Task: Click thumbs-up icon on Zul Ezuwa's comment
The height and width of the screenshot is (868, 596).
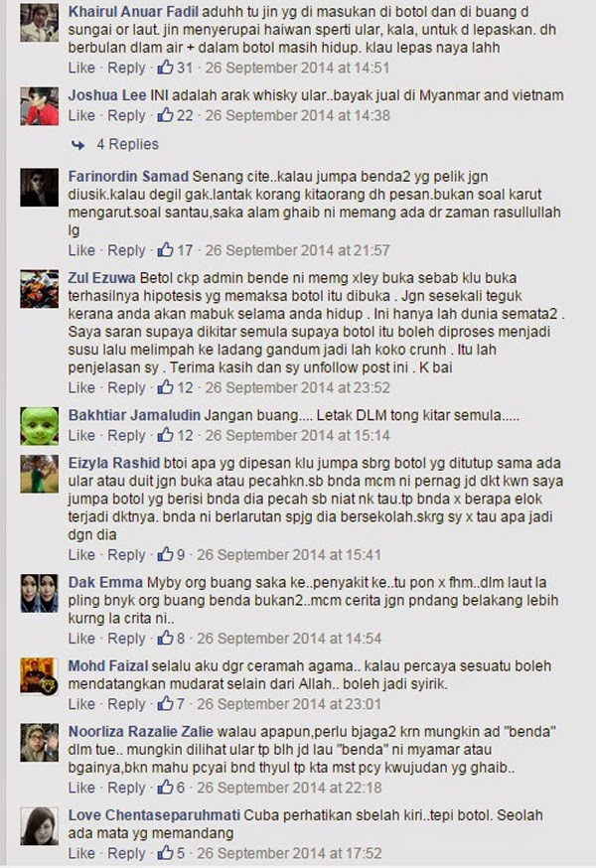Action: (165, 387)
